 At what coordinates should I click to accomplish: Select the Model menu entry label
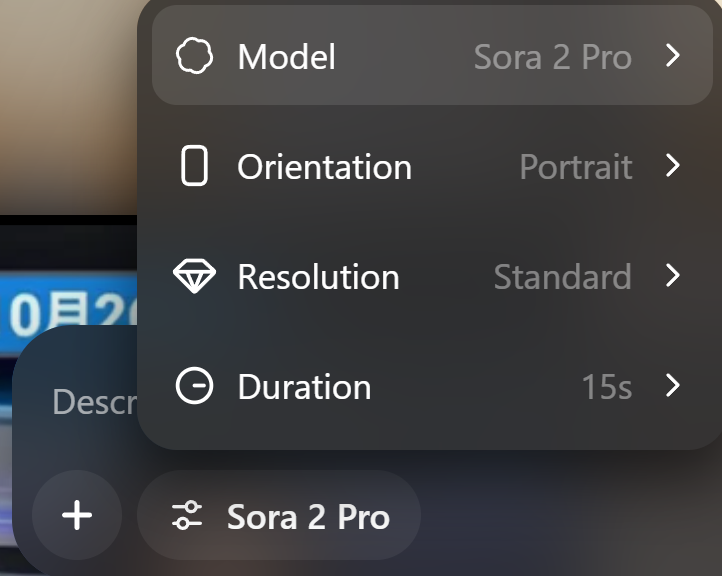tap(286, 56)
